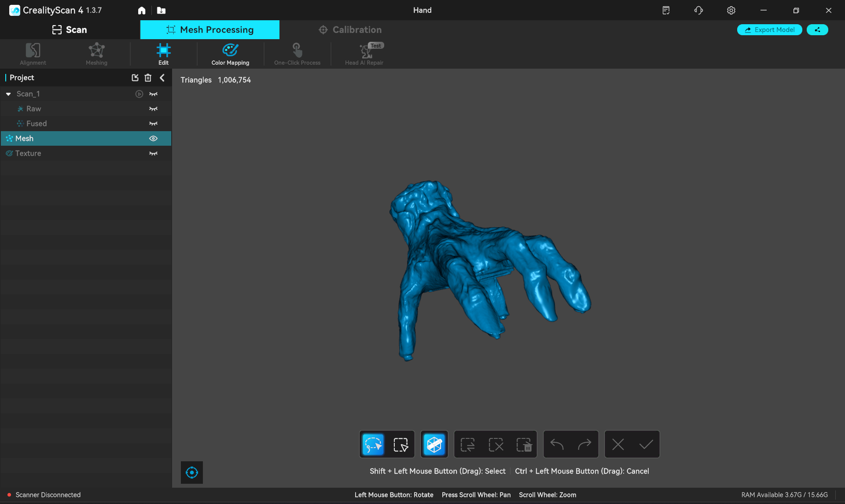Switch to the Calibration tab
845x504 pixels.
(x=350, y=30)
